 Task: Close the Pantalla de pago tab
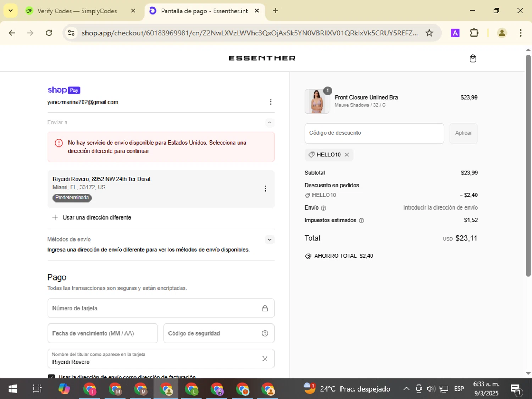[x=257, y=11]
